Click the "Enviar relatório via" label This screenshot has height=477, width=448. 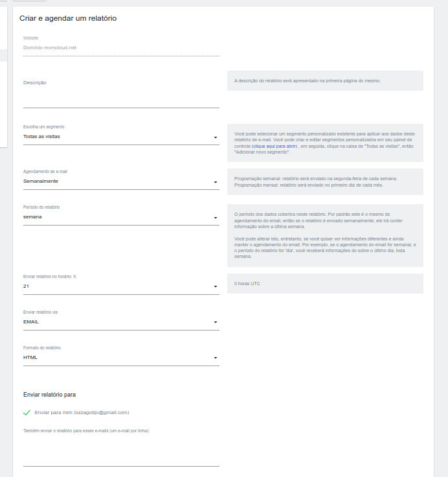tap(40, 312)
